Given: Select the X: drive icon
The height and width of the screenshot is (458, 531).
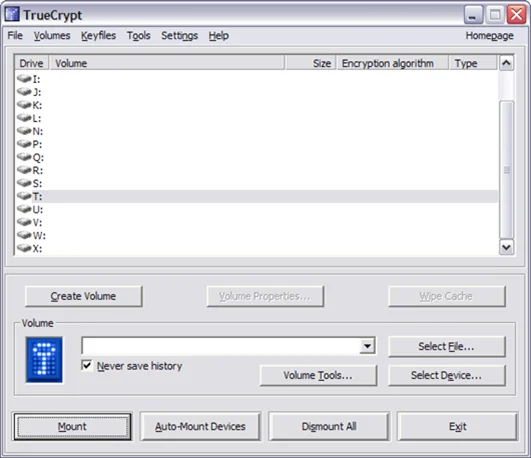Looking at the screenshot, I should point(24,248).
